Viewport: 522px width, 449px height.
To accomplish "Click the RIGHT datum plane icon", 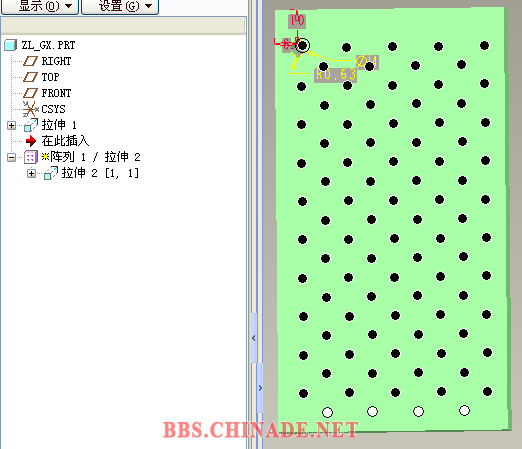I will (30, 61).
